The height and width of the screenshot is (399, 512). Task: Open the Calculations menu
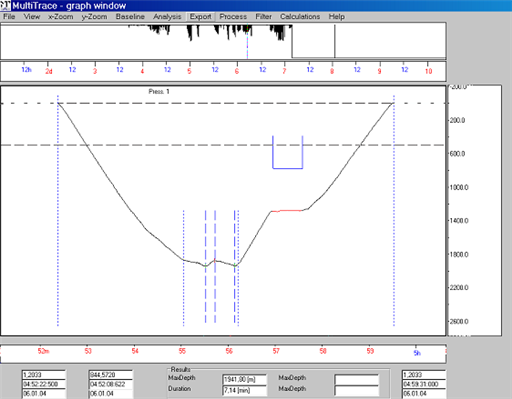[x=300, y=17]
